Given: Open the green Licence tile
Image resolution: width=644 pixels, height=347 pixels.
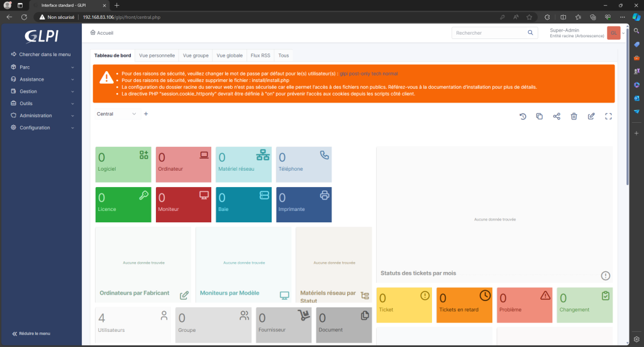Looking at the screenshot, I should (123, 204).
